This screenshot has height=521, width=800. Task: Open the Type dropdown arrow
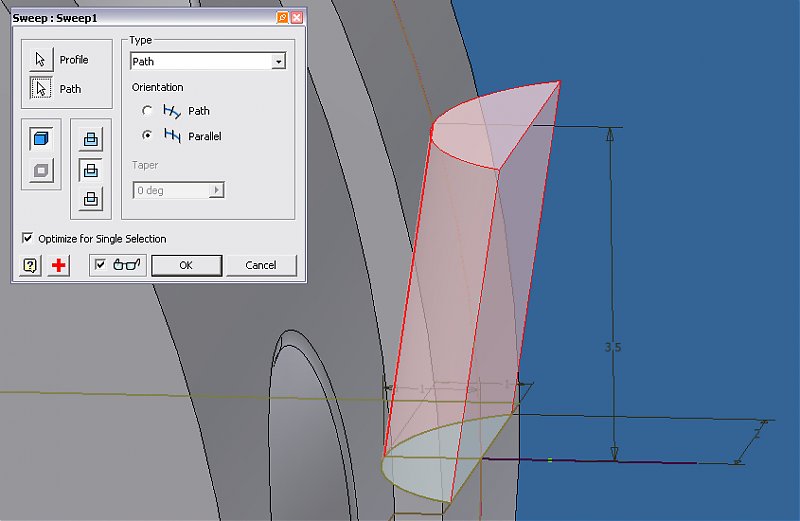278,62
